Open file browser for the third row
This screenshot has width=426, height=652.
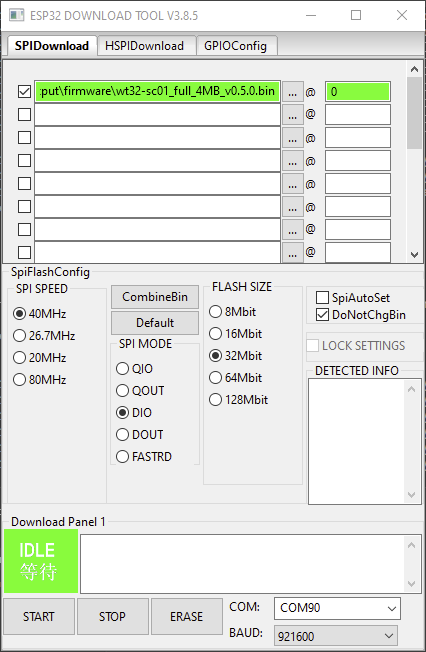[292, 138]
